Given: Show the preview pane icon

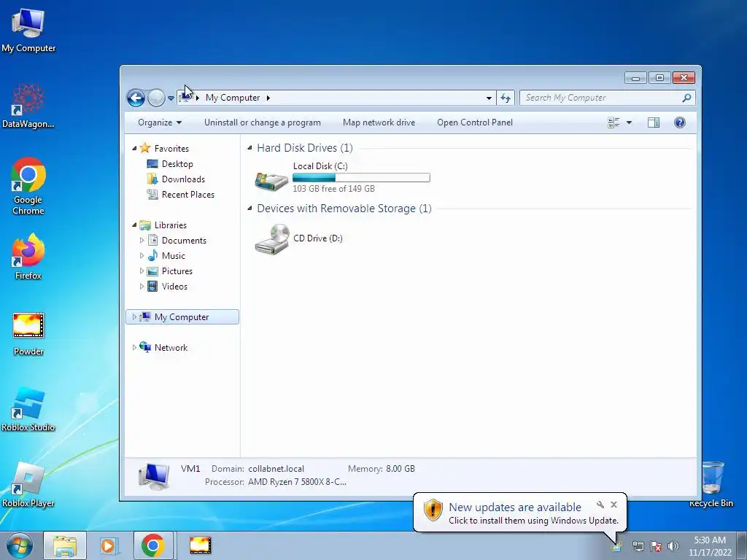Looking at the screenshot, I should click(654, 122).
